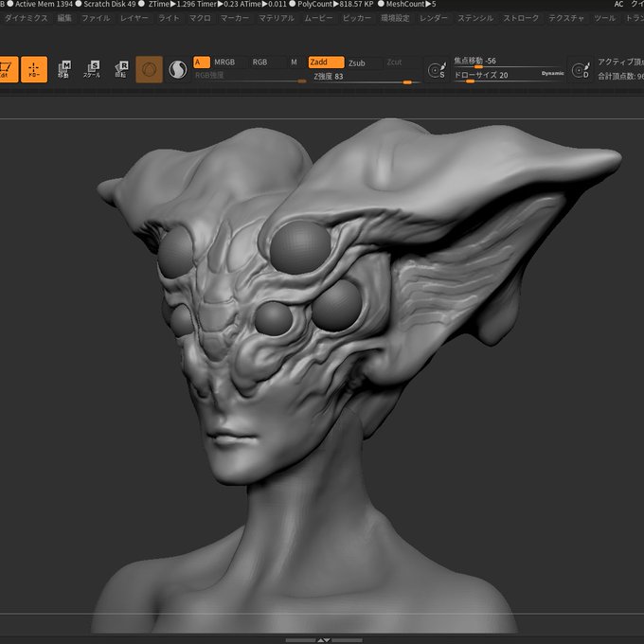Expand the bottom shelf arrow handle
The width and height of the screenshot is (644, 644).
(324, 640)
